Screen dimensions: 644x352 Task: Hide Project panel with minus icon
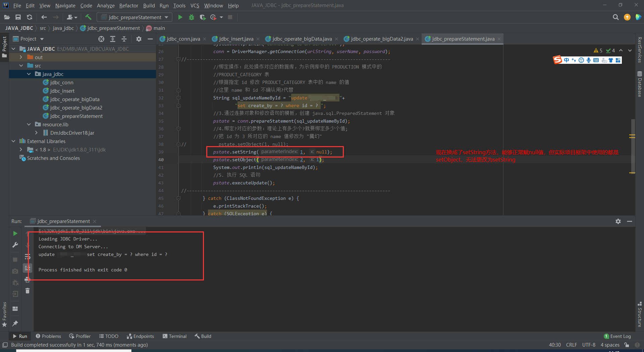(x=150, y=39)
